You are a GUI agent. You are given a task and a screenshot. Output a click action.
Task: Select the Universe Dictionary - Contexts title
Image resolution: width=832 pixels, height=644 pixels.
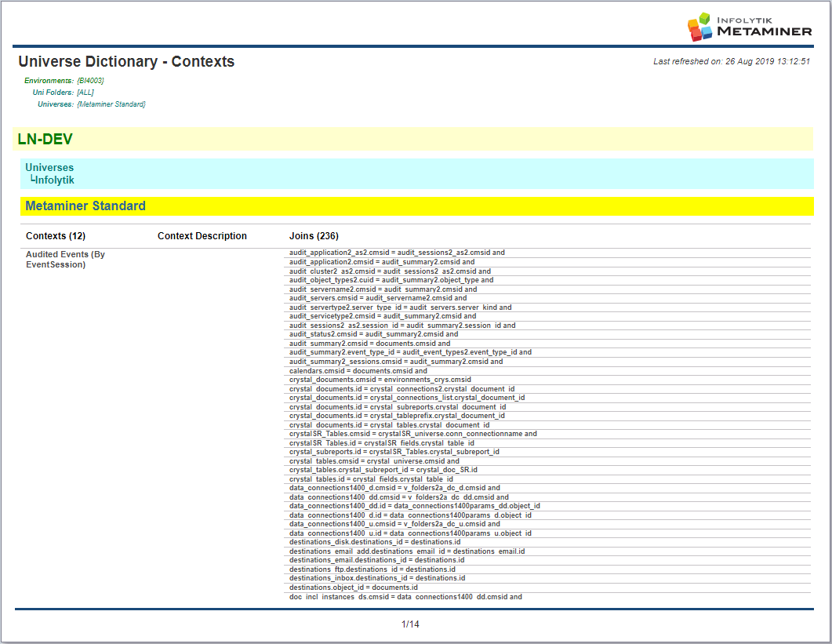[126, 62]
